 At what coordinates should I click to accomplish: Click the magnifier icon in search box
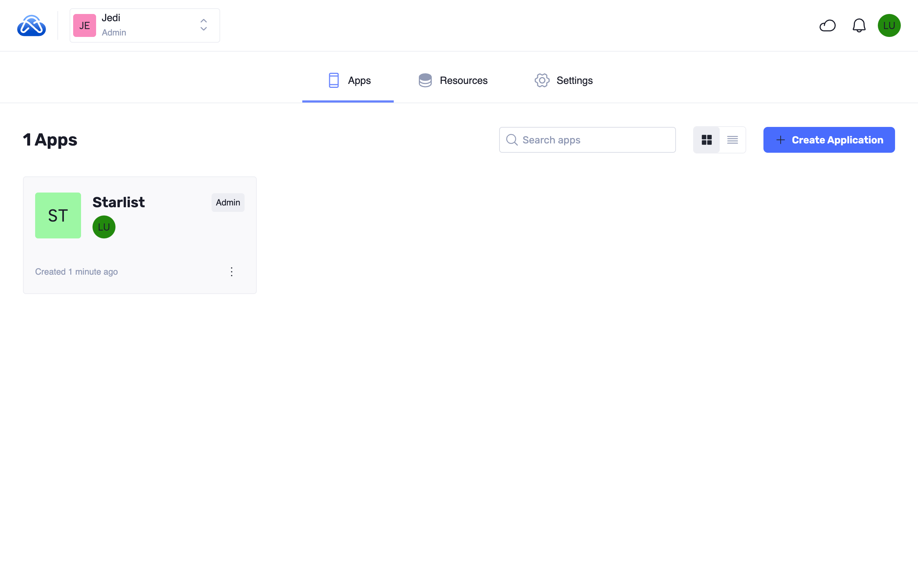pos(512,140)
